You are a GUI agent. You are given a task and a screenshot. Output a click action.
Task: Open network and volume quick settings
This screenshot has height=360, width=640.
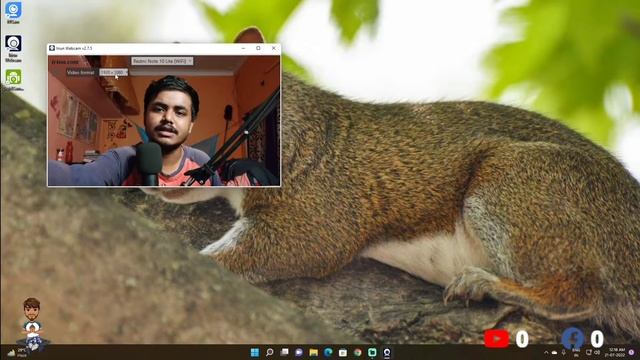pos(593,352)
